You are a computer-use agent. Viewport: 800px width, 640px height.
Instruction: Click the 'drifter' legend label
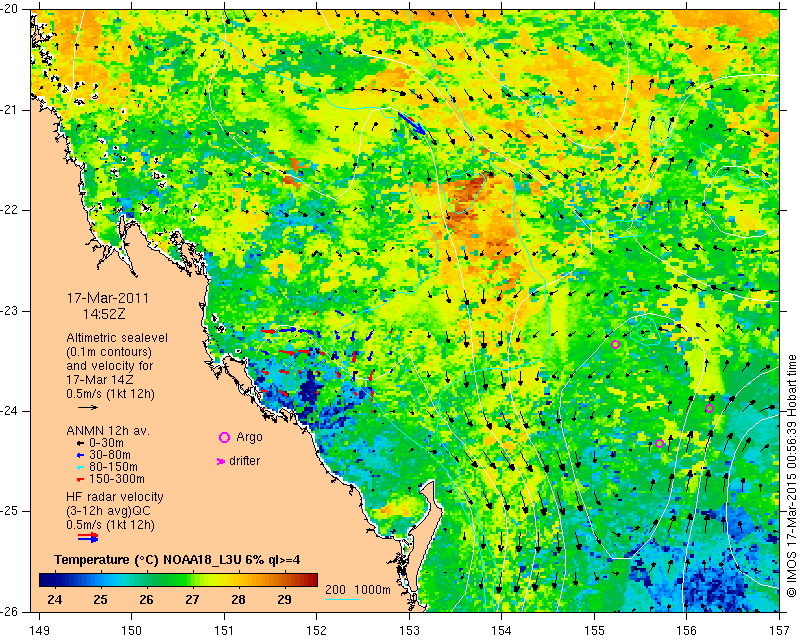coord(244,461)
